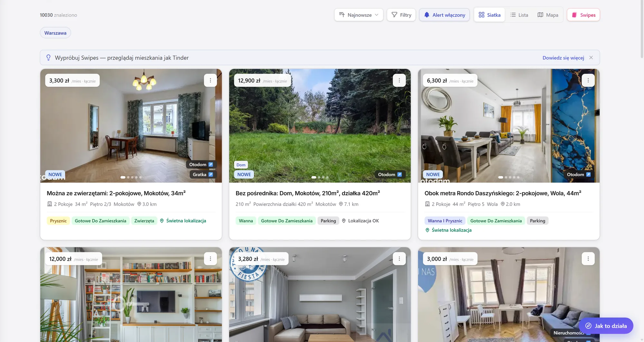644x342 pixels.
Task: Dismiss the Swipes tip banner
Action: point(591,58)
